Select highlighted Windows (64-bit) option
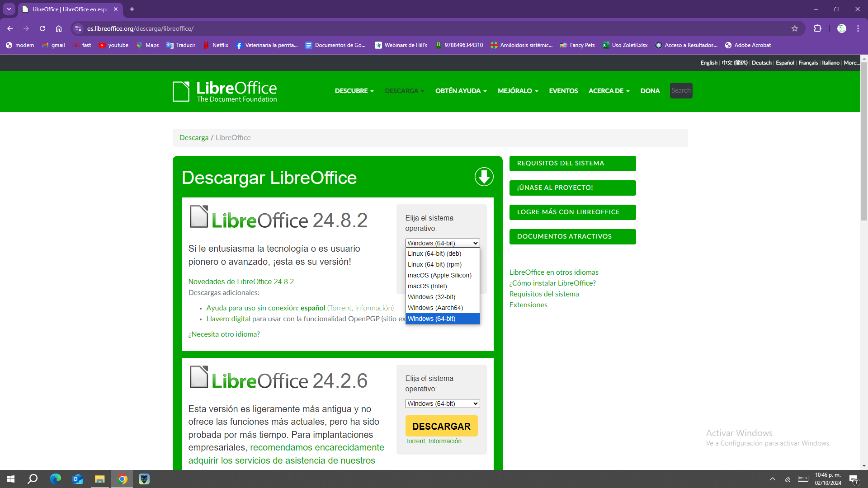 tap(443, 319)
